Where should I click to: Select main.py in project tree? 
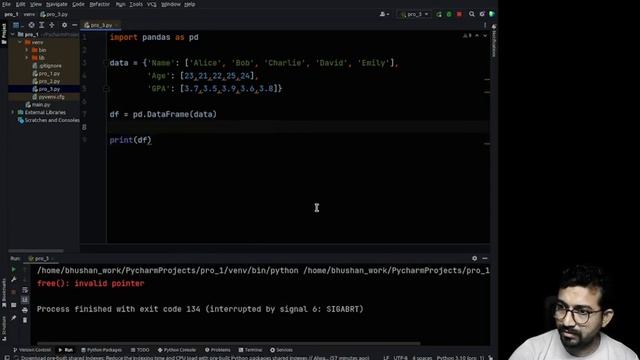tap(38, 104)
